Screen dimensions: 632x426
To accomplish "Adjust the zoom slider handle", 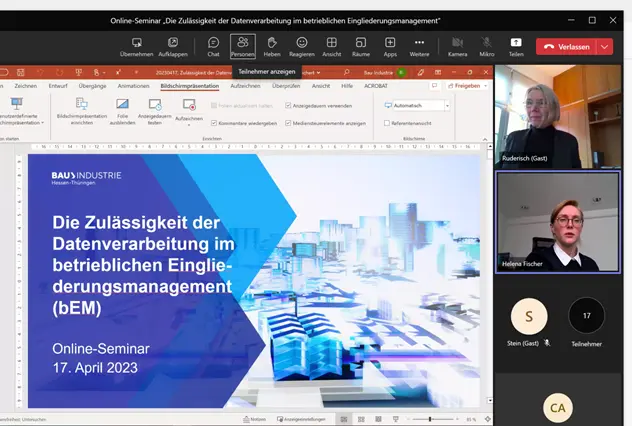I will pos(430,420).
